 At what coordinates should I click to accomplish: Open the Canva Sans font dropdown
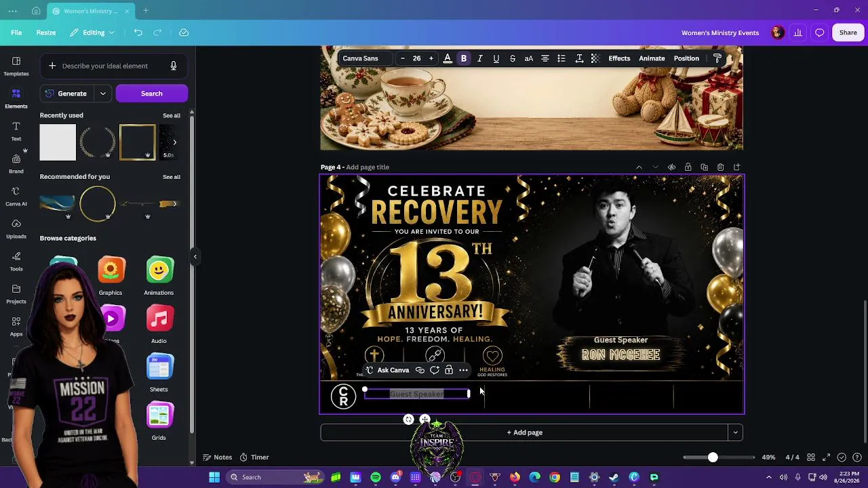366,58
